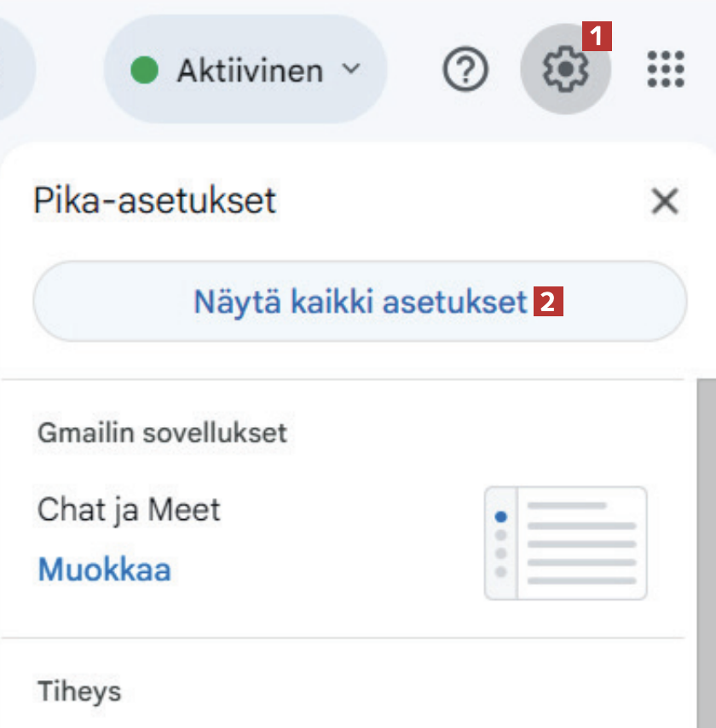Select the Chat ja Meet layout thumbnail

coord(566,543)
